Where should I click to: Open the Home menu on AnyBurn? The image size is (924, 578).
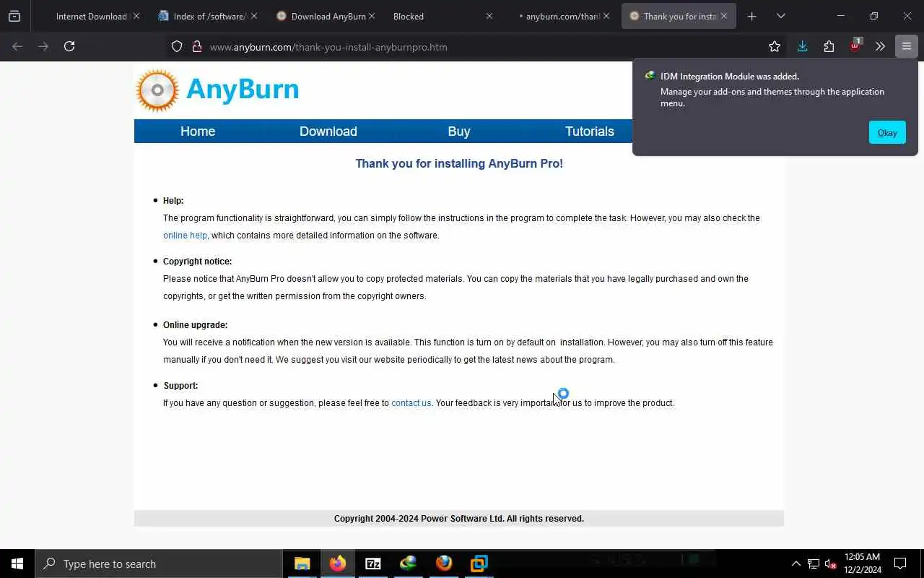[198, 131]
